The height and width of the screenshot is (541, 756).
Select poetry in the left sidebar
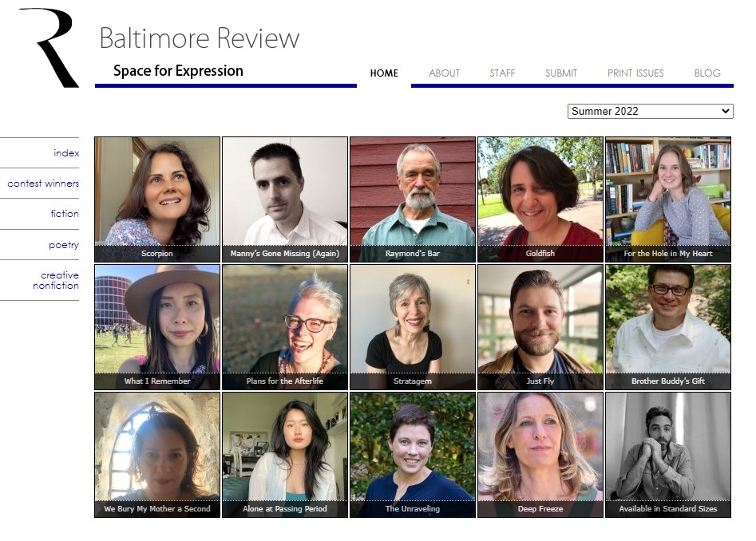pos(64,245)
